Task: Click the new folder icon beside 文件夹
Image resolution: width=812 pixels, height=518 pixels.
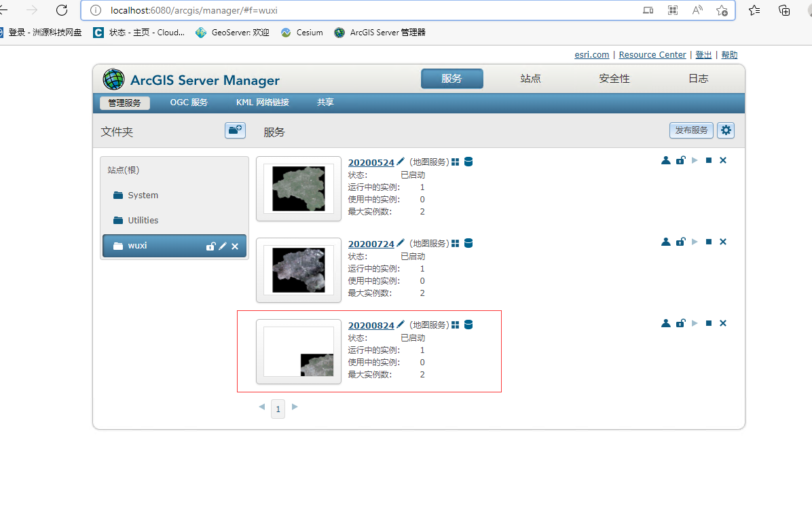Action: tap(235, 130)
